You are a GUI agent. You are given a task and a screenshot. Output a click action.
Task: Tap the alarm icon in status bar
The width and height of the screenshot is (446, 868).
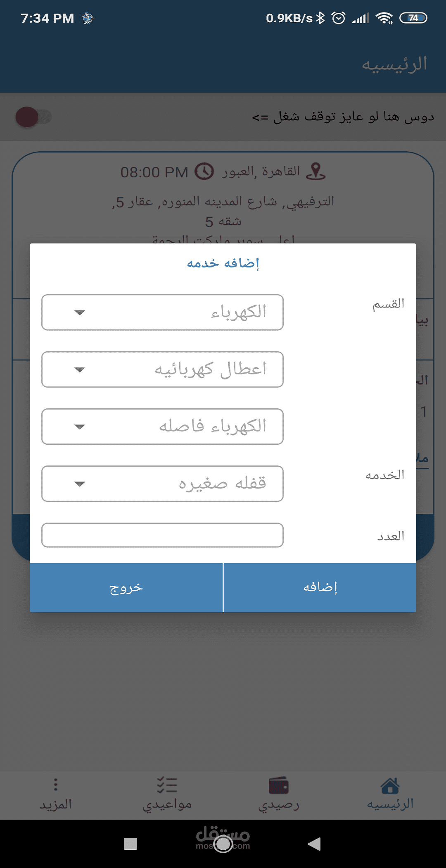[x=339, y=18]
